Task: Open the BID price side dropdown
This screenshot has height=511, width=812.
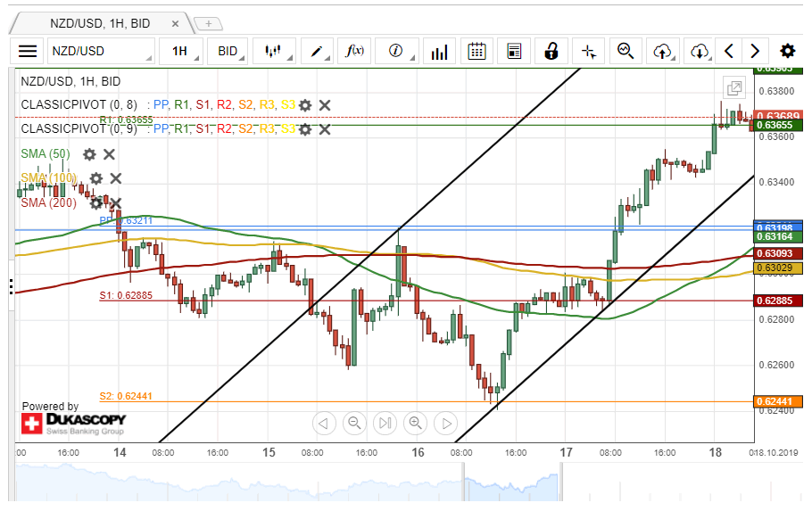Action: point(229,52)
